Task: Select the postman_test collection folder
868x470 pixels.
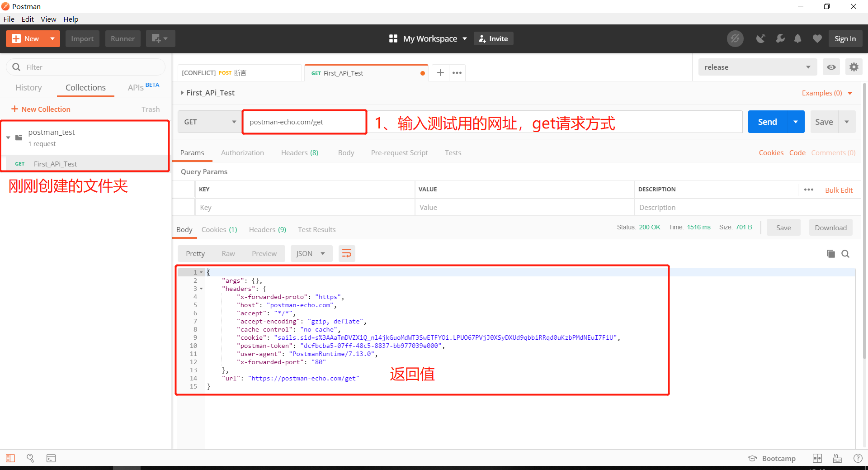Action: coord(86,138)
